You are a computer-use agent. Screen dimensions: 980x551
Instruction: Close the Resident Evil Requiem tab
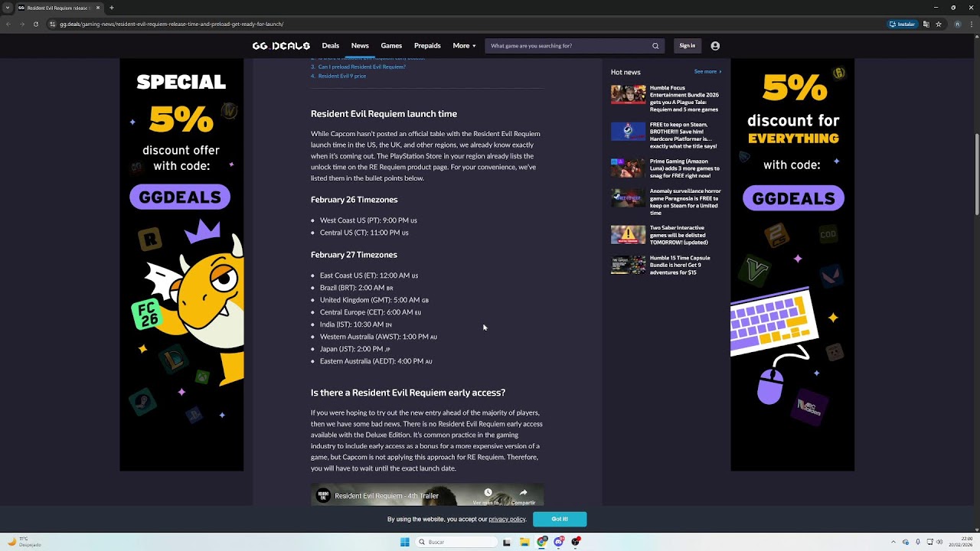click(x=98, y=8)
